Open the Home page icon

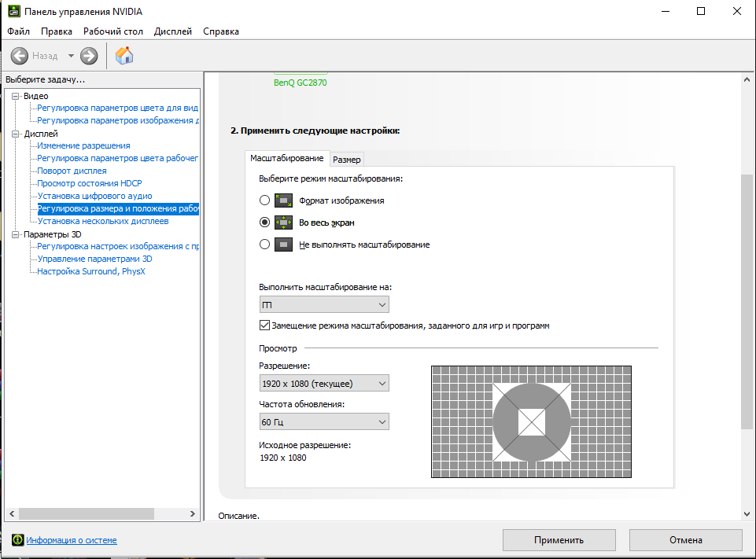click(124, 56)
